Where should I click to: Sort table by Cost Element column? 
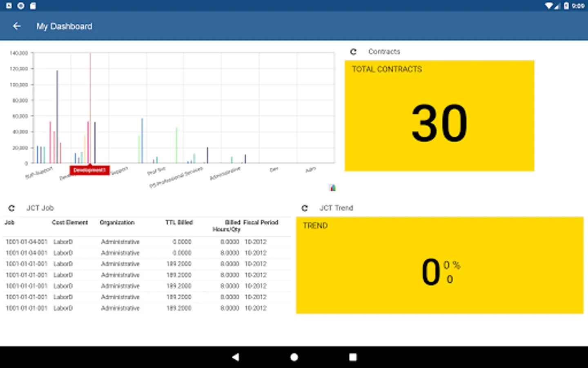(x=70, y=222)
